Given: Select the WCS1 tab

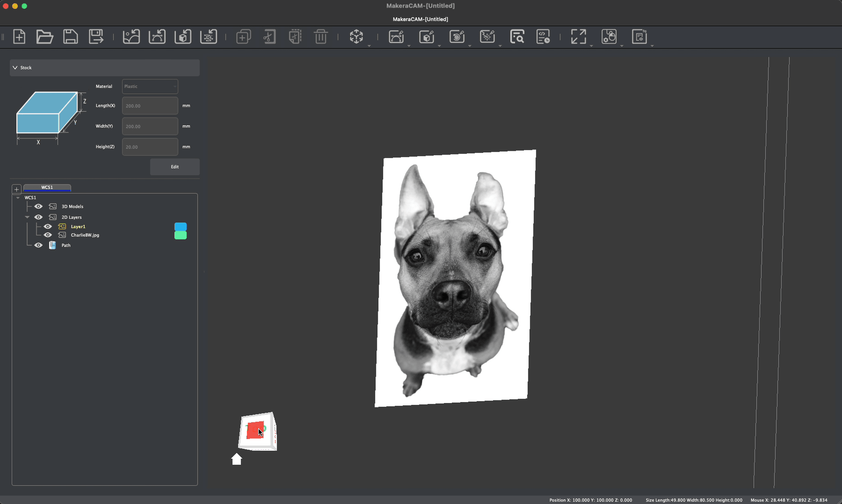Looking at the screenshot, I should (x=47, y=187).
